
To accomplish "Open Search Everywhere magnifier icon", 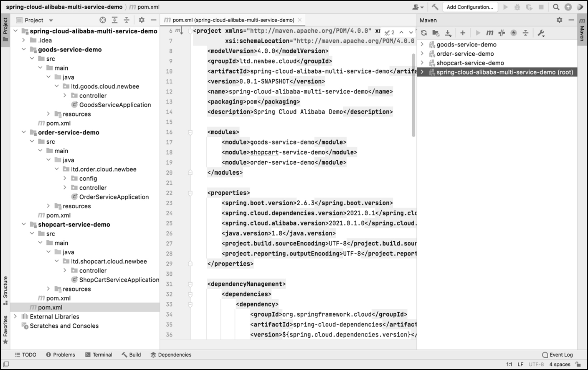I will pos(556,7).
